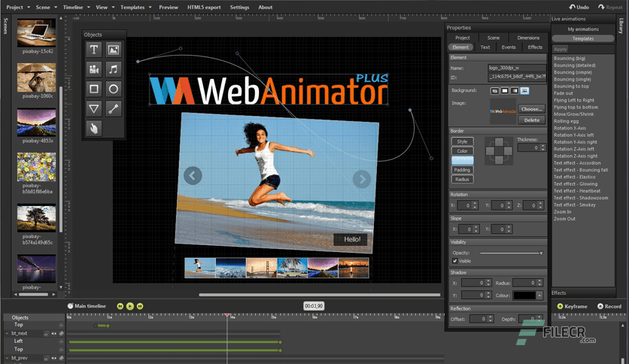Select first Background type option
629x364 pixels.
pyautogui.click(x=495, y=91)
